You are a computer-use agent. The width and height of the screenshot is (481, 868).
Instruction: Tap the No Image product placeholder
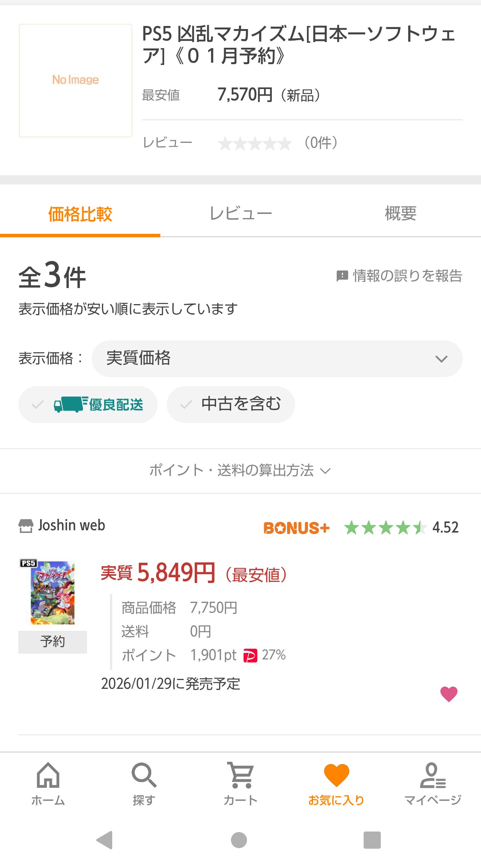click(76, 80)
